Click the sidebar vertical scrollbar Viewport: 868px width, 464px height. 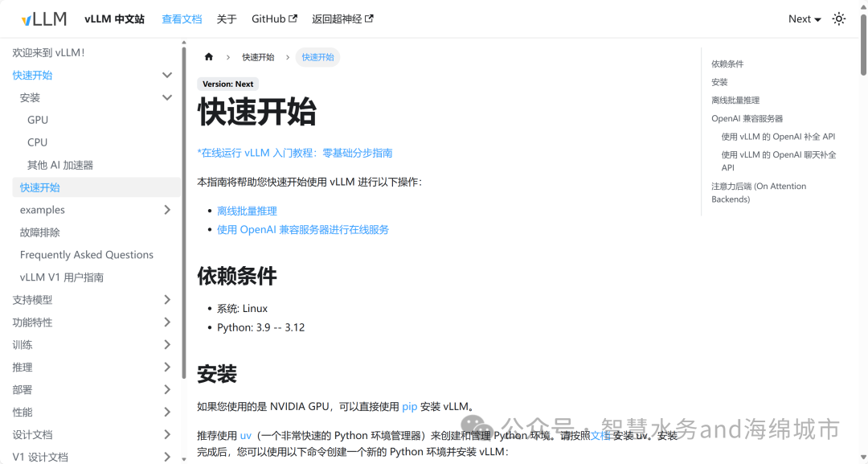pyautogui.click(x=184, y=212)
